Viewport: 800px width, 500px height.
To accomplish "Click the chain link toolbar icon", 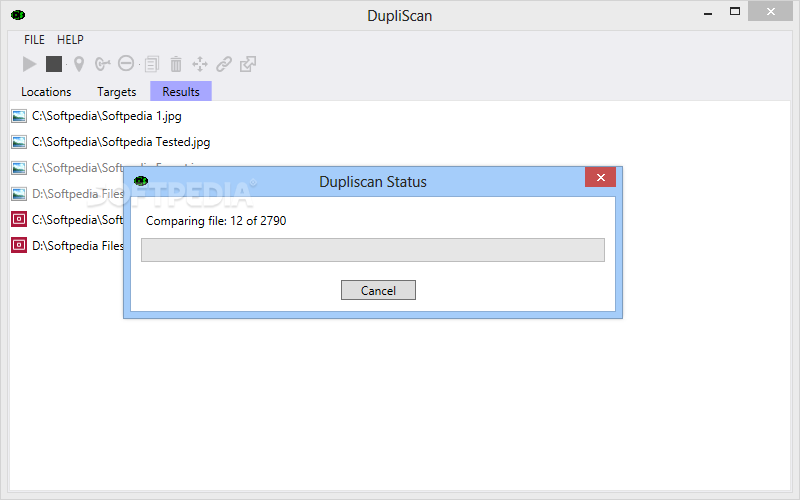I will [223, 64].
